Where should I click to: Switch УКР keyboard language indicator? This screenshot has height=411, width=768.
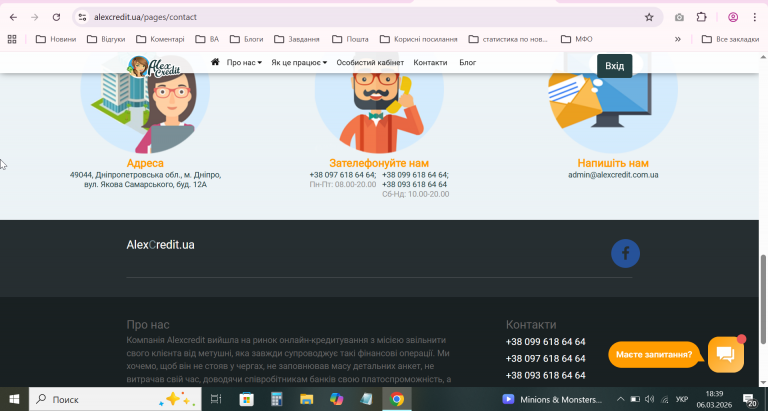pos(682,399)
